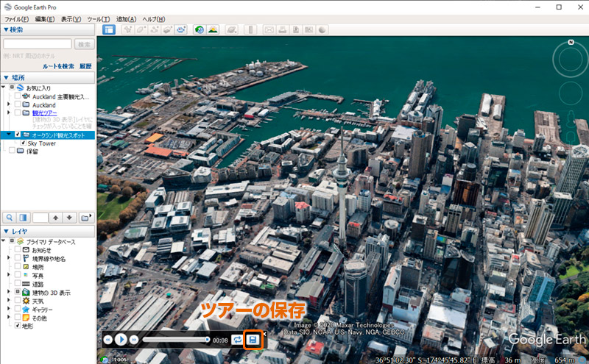Hide the sidebar using the toolbar icon
Screen dimensions: 589x364
click(108, 30)
